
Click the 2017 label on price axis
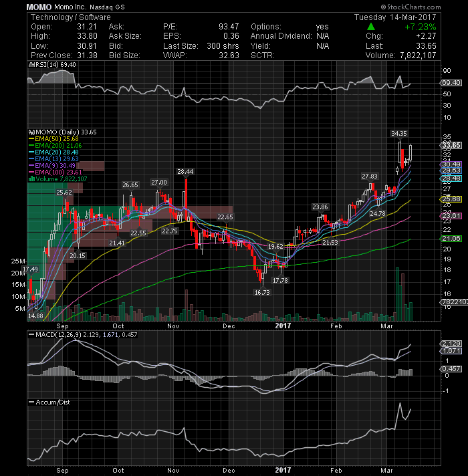(283, 326)
